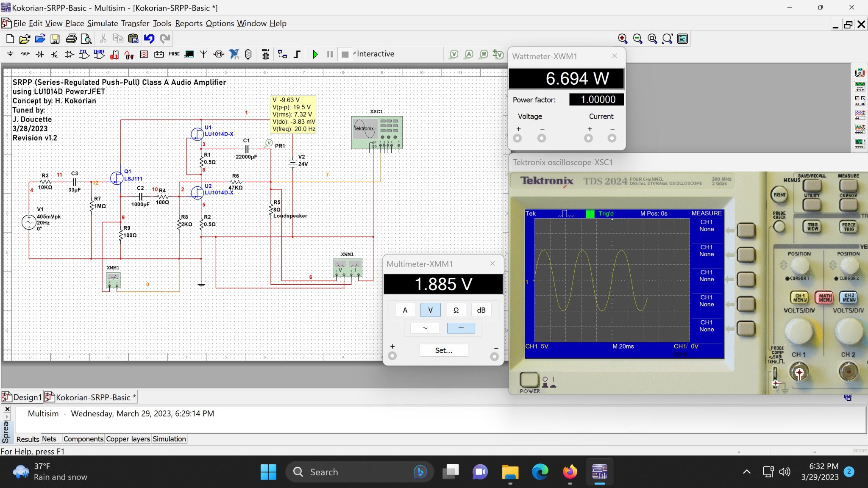Switch to the Design1 tab

[x=22, y=397]
